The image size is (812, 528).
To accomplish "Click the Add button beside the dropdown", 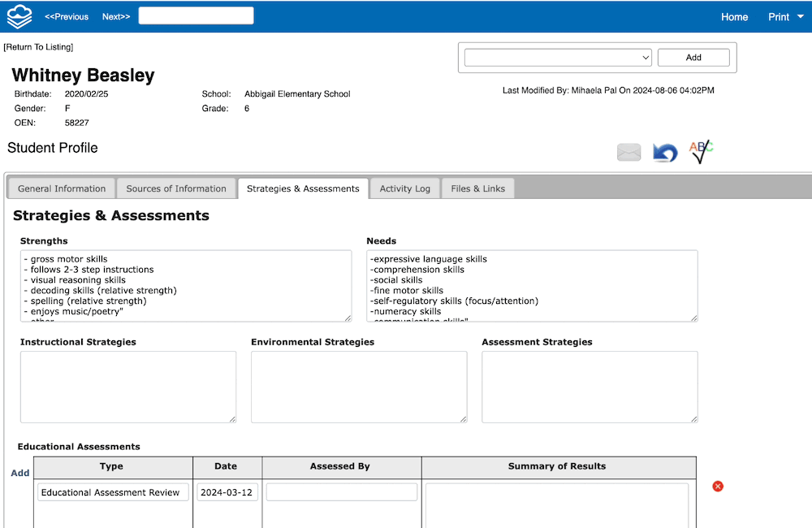I will click(693, 58).
